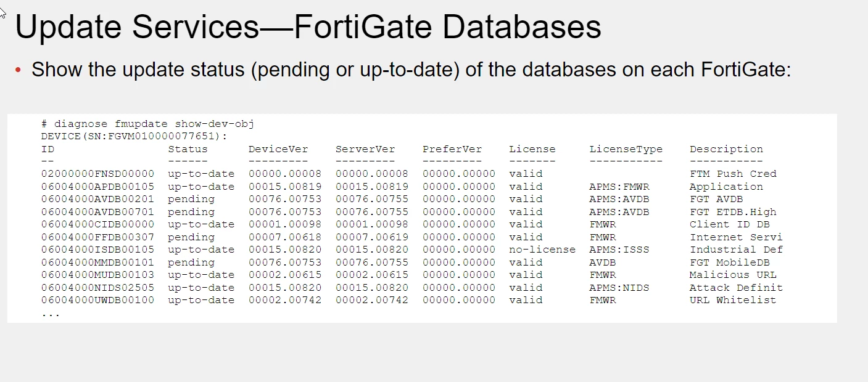Click the FTM Push Cred description
The height and width of the screenshot is (382, 868).
[733, 174]
